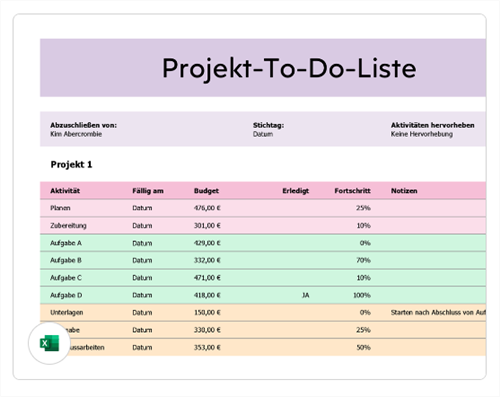Select budget '332,00 €' in Aufgabe B row
Viewport: 500px width, 397px height.
[207, 260]
